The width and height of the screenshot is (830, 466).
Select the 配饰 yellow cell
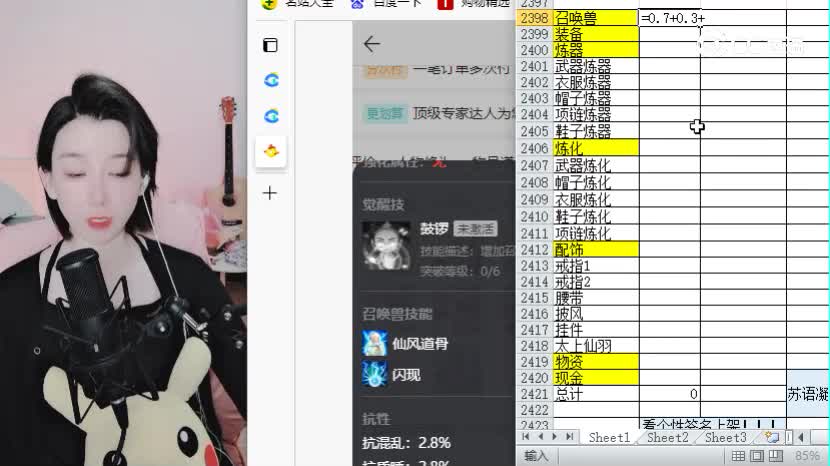point(596,249)
